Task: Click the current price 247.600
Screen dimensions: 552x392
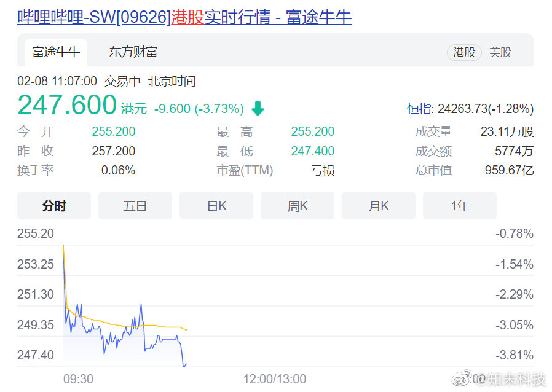Action: [x=67, y=105]
